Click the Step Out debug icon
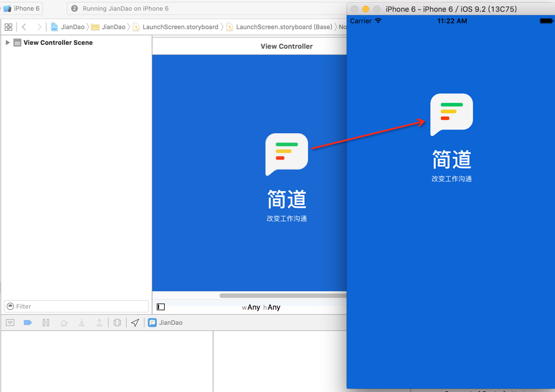Image resolution: width=555 pixels, height=392 pixels. point(100,323)
